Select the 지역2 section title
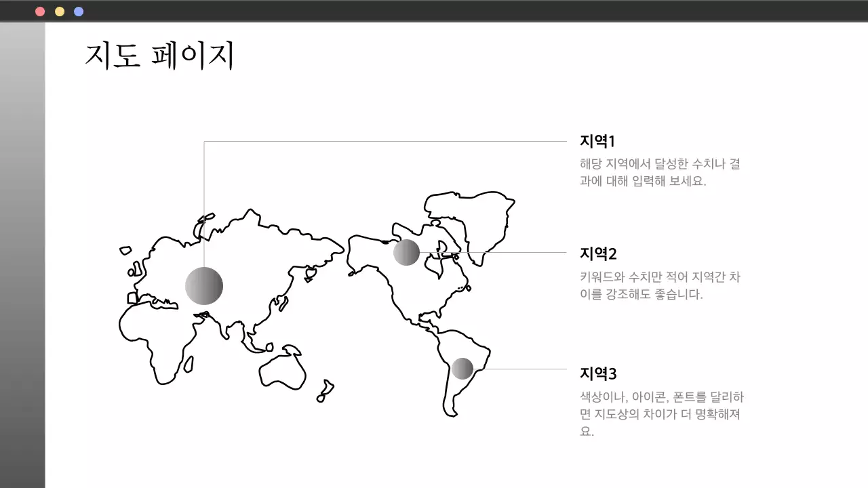The height and width of the screenshot is (488, 868). click(597, 254)
